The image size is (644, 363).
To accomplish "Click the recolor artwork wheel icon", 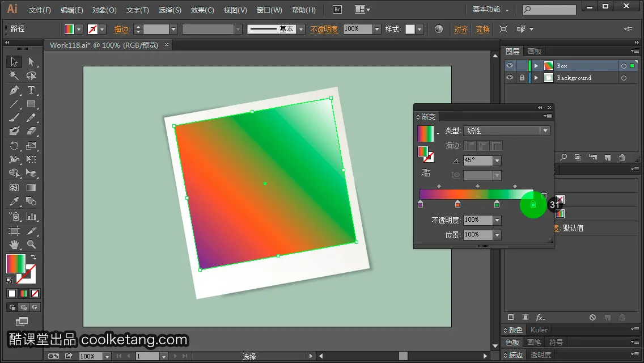I will 439,29.
